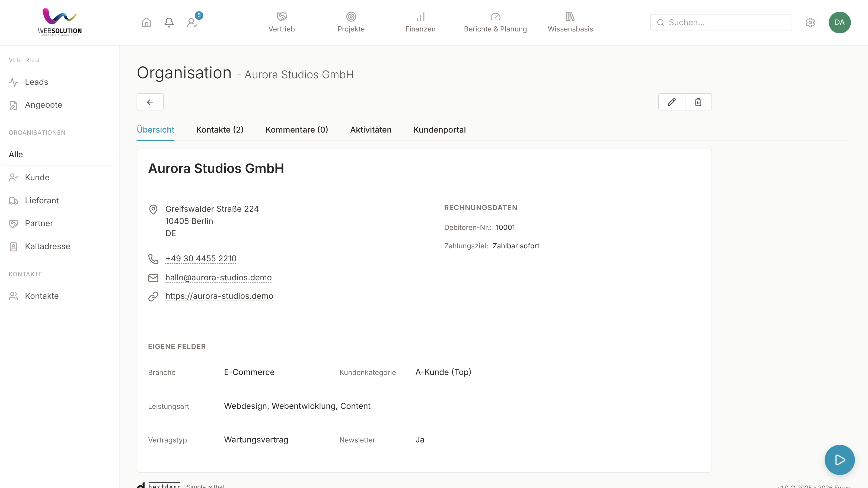Click the envelope email icon
The width and height of the screenshot is (868, 488).
click(x=153, y=278)
